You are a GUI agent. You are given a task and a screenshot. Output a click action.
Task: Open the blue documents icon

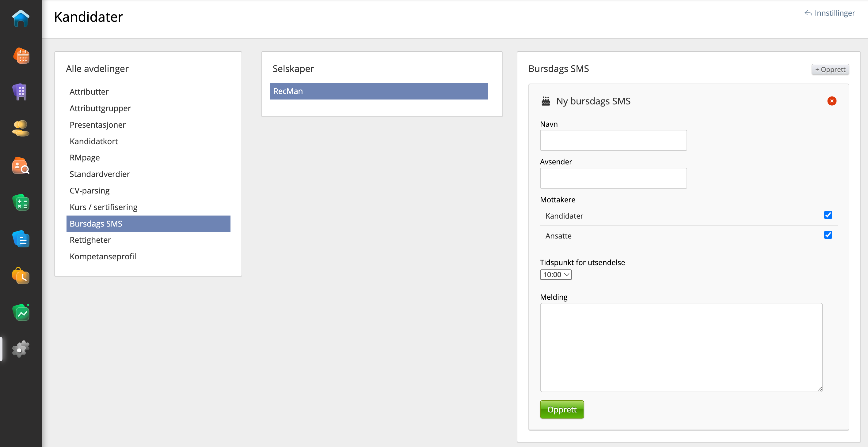(x=21, y=239)
